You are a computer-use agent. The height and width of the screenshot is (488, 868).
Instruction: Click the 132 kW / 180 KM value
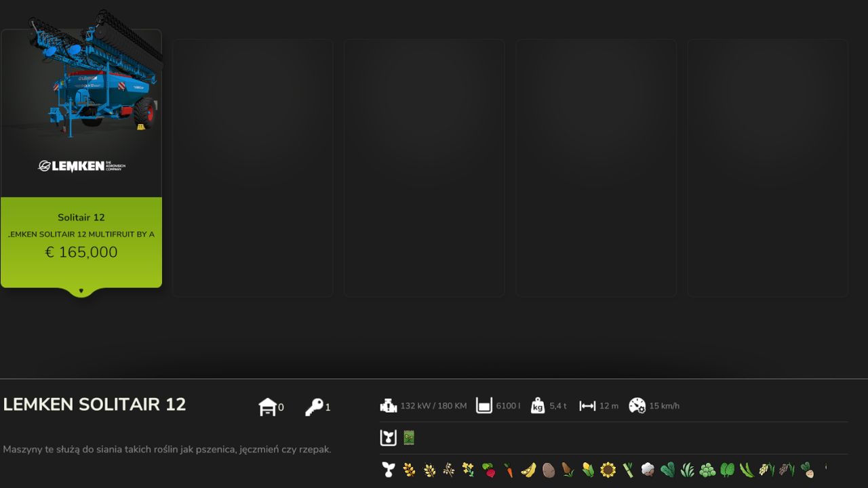pyautogui.click(x=433, y=406)
